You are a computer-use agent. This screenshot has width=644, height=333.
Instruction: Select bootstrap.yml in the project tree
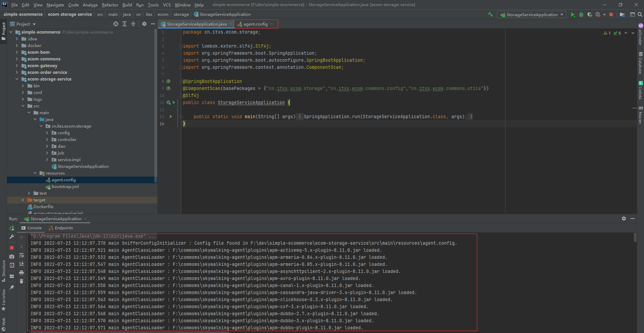pos(65,187)
